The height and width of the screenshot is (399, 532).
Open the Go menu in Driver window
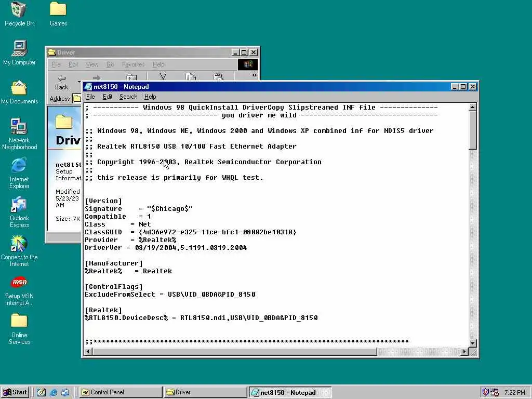(110, 64)
